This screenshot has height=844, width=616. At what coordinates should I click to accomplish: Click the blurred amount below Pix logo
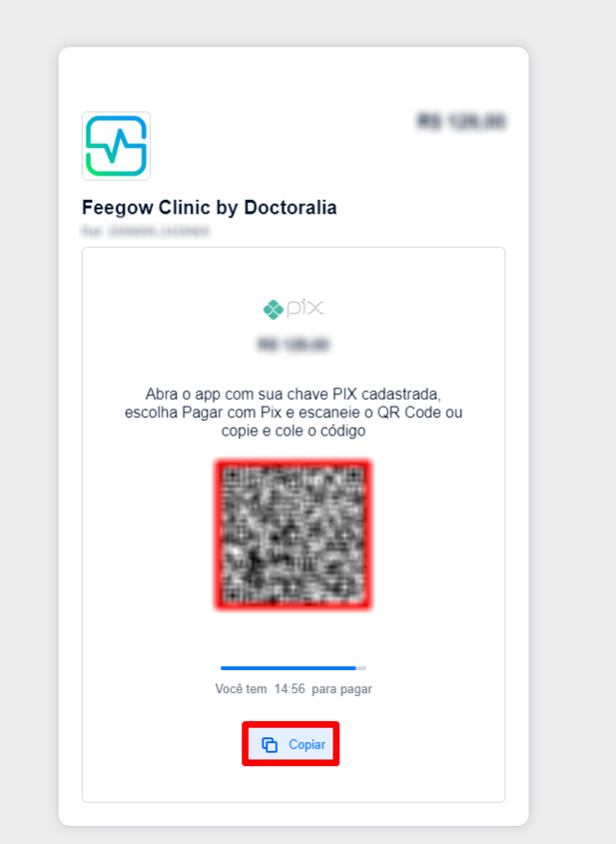[x=293, y=344]
